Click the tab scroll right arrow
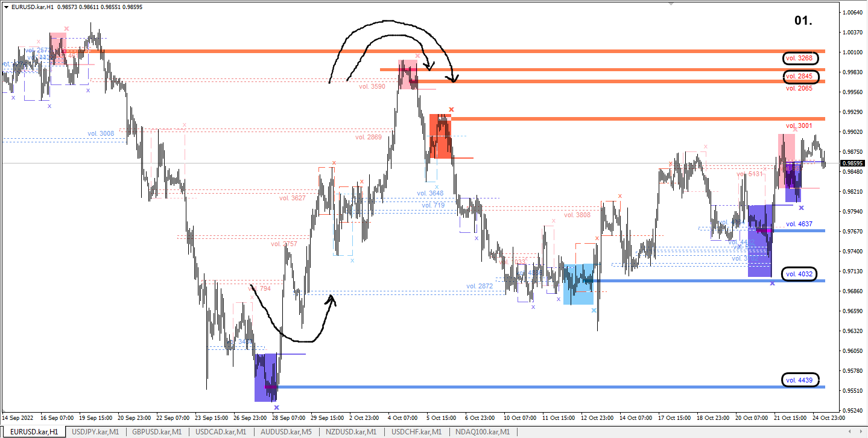 860,432
